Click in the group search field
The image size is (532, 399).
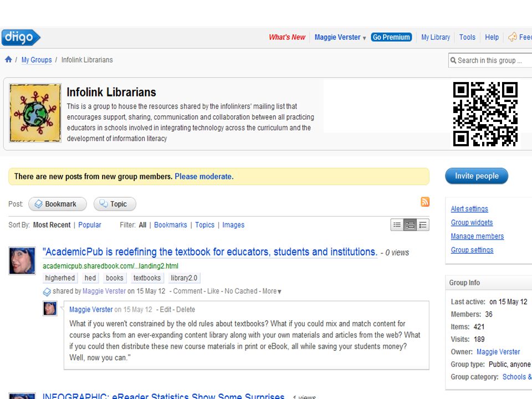pos(490,60)
